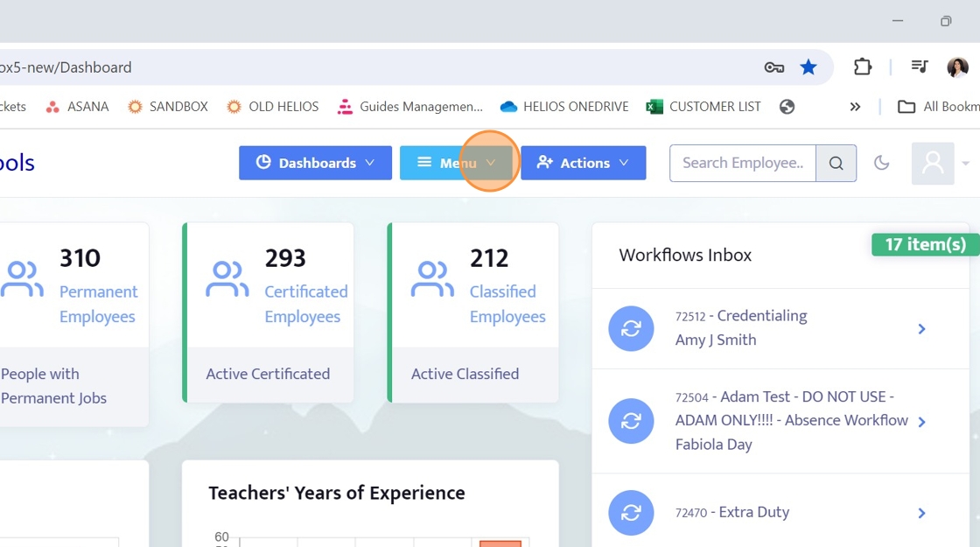Click the magnifier search button
This screenshot has height=547, width=980.
836,163
